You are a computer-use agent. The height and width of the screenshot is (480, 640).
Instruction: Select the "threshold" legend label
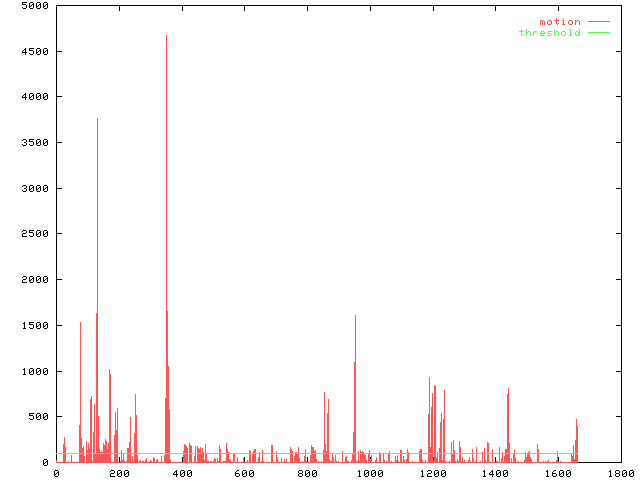click(549, 33)
